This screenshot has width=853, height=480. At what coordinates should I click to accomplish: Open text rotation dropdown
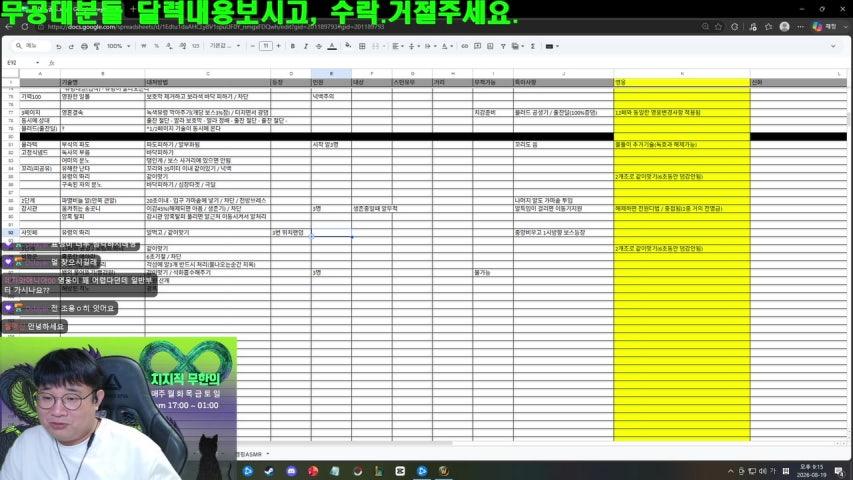tap(447, 46)
